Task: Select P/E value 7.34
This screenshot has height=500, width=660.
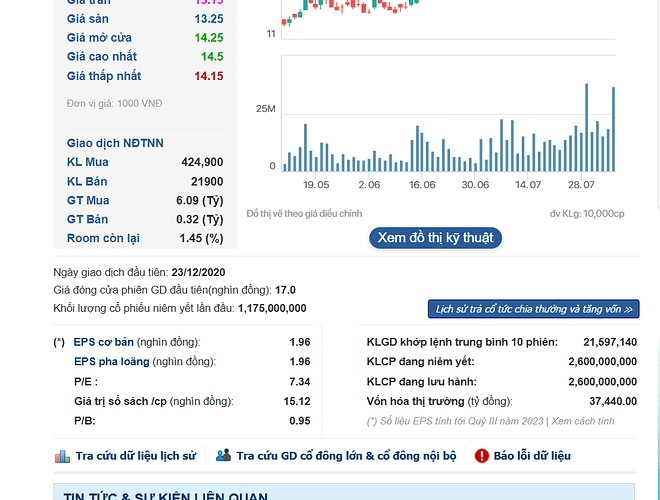Action: click(300, 382)
